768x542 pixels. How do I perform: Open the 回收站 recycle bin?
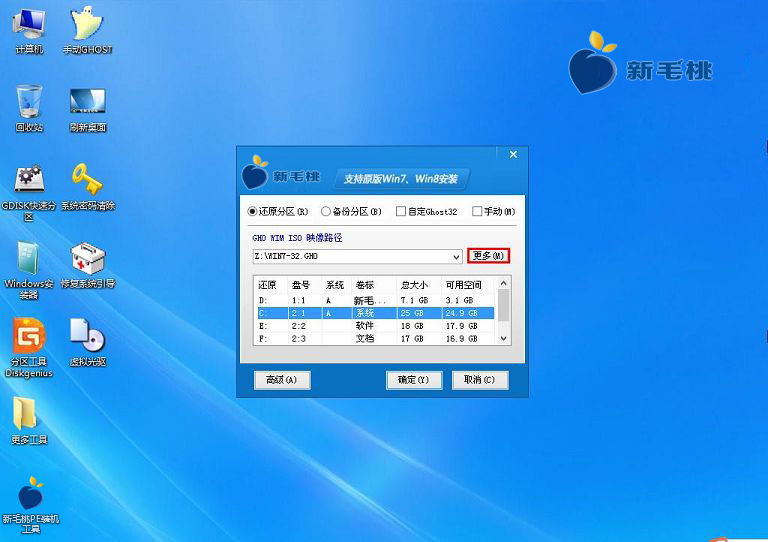(x=29, y=108)
